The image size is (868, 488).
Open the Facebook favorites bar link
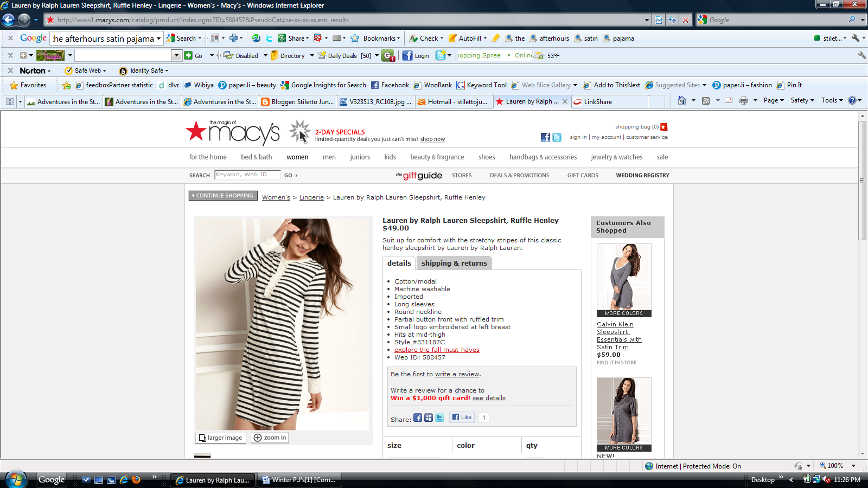coord(390,85)
